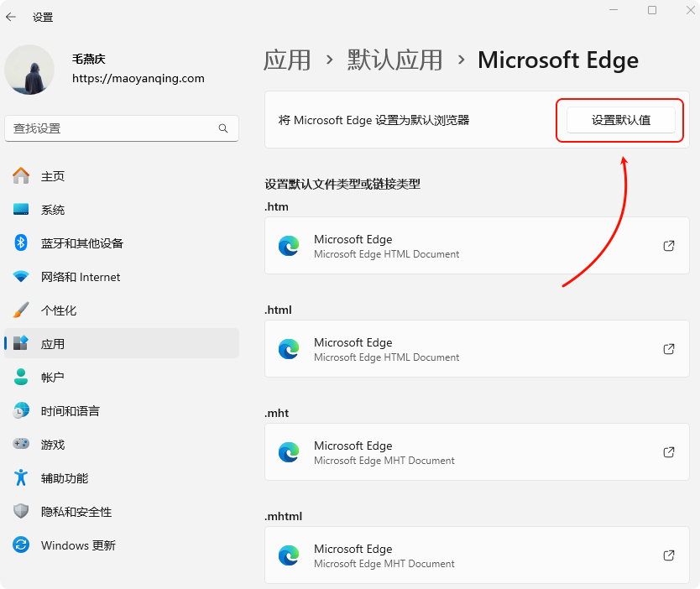700x589 pixels.
Task: Go to 应用 in the breadcrumb
Action: click(287, 60)
